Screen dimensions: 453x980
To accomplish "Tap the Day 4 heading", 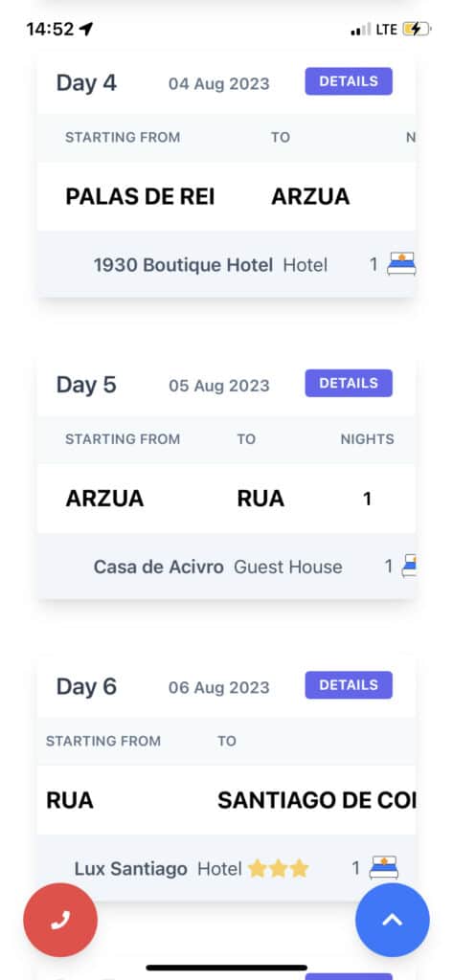I will [x=86, y=82].
